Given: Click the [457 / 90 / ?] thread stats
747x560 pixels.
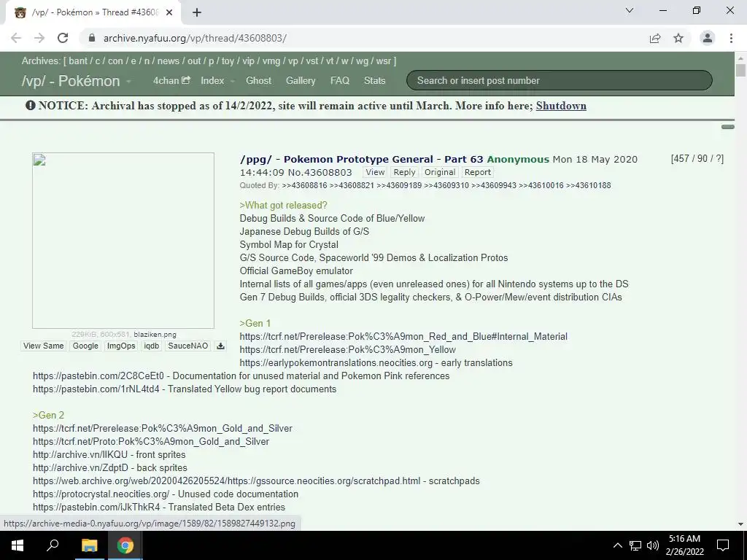Looking at the screenshot, I should 697,158.
